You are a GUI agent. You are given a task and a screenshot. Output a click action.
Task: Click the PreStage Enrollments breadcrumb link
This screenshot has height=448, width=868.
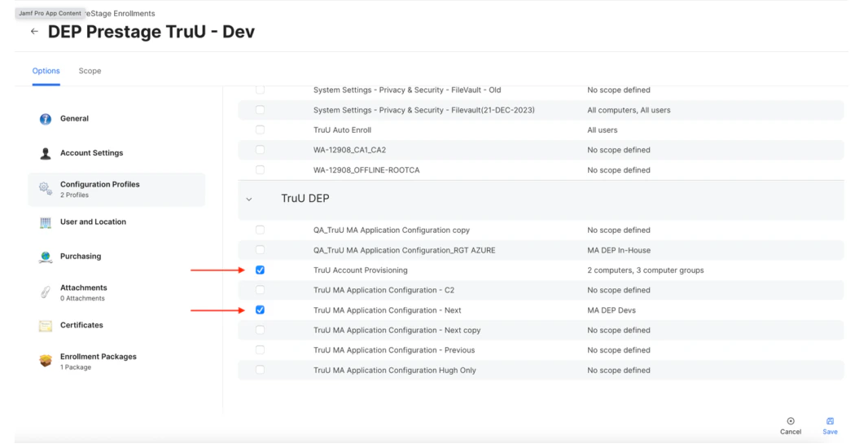[120, 13]
